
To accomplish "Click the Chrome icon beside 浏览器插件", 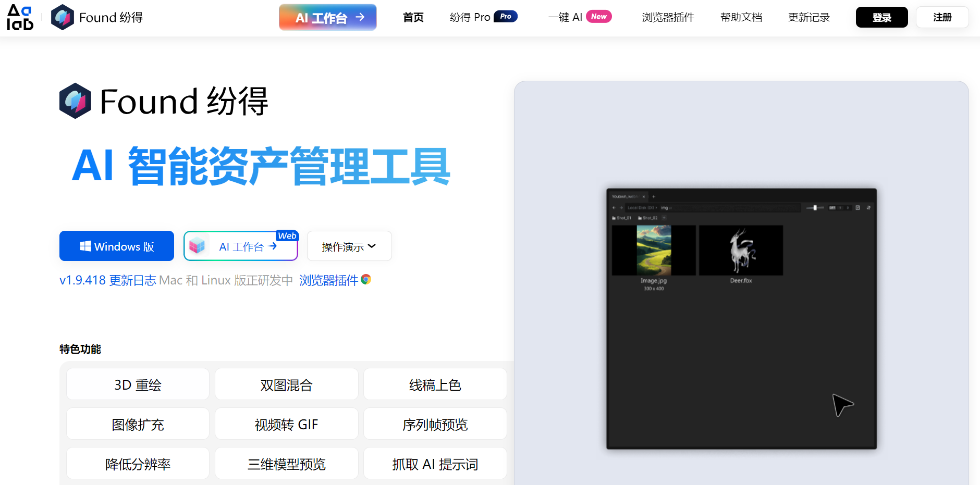I will pyautogui.click(x=366, y=280).
